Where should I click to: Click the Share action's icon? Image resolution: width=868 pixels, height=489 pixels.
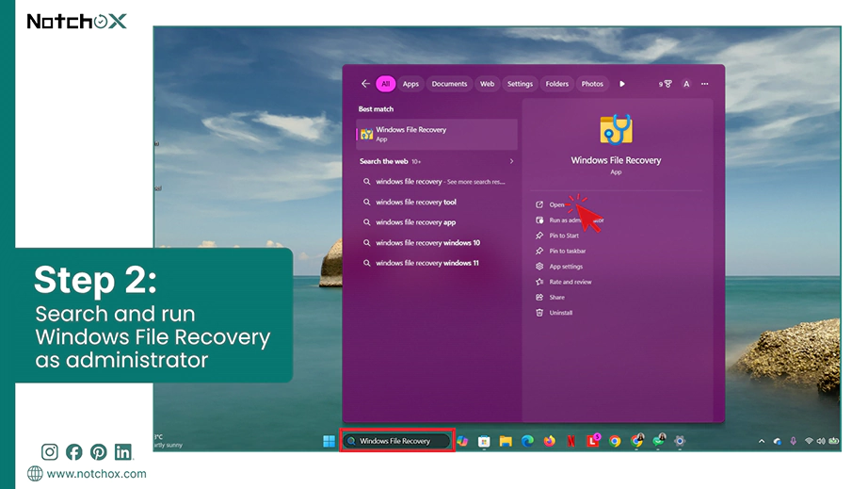(539, 298)
